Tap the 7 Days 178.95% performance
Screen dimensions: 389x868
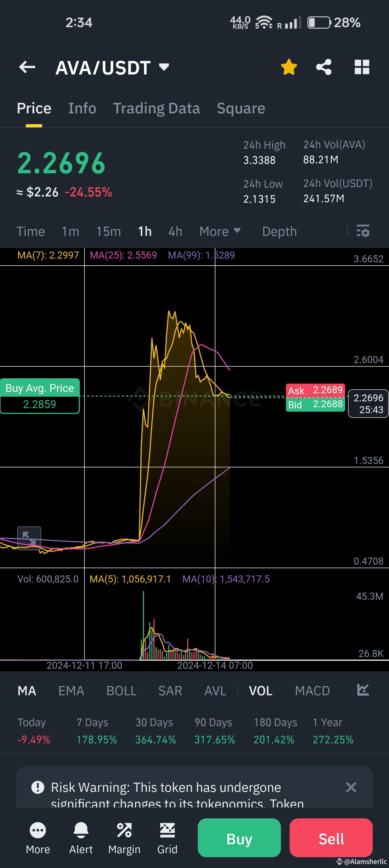[x=97, y=731]
